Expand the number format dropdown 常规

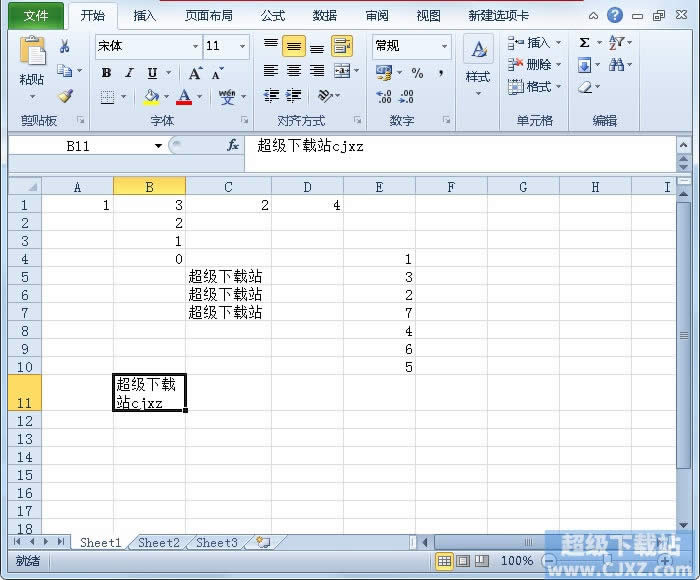point(411,46)
